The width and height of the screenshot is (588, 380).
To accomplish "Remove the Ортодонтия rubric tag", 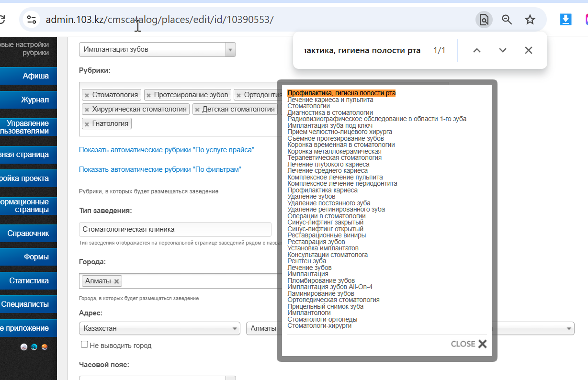I will pos(238,95).
